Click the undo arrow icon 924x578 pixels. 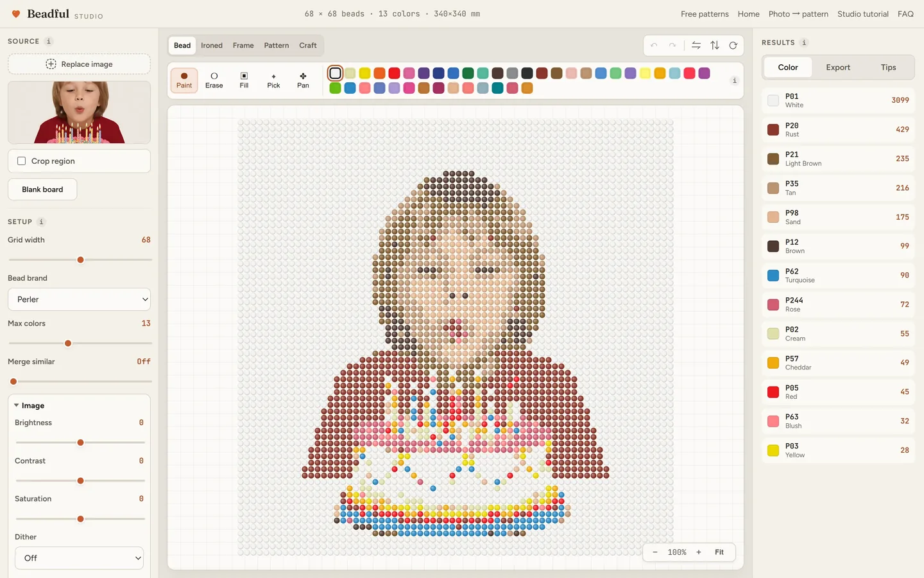click(654, 46)
